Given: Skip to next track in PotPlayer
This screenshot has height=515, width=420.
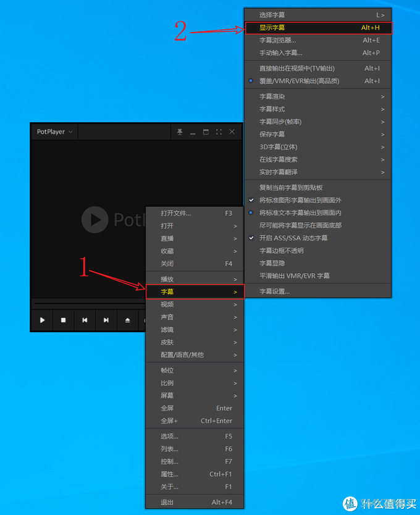Looking at the screenshot, I should click(106, 320).
